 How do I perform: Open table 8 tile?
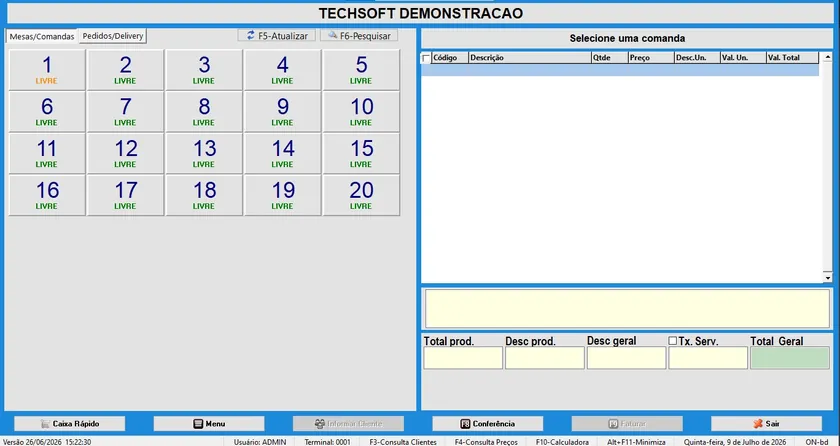point(204,112)
